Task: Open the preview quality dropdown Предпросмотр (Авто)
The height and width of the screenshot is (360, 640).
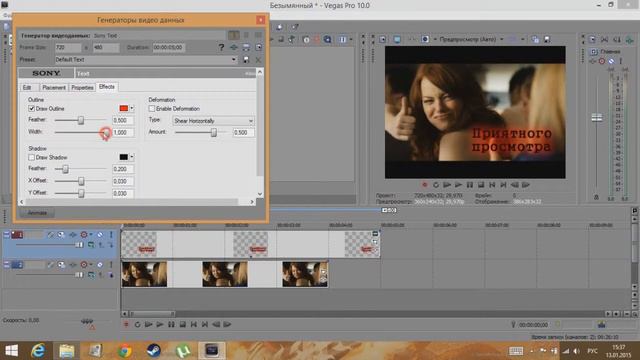Action: coord(471,39)
